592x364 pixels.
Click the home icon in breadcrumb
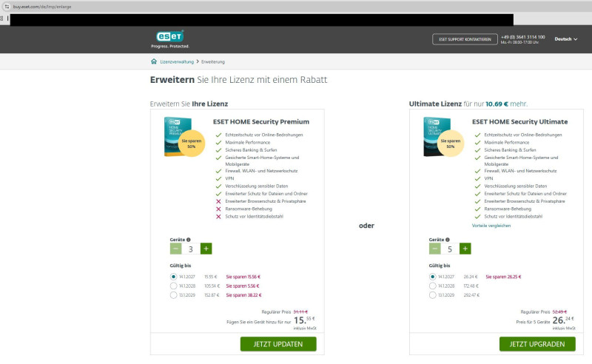154,61
